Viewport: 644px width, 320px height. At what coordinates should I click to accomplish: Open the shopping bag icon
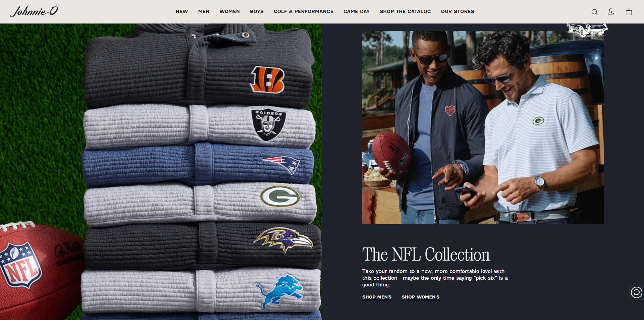pyautogui.click(x=629, y=12)
